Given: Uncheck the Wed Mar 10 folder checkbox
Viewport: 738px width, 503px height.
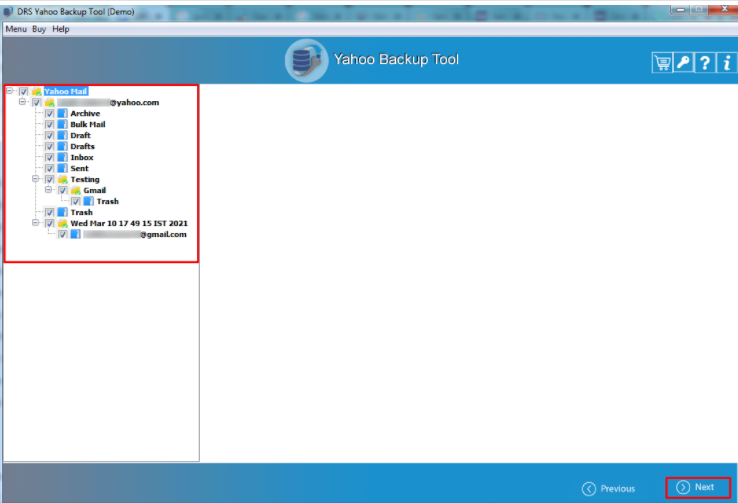Looking at the screenshot, I should 49,224.
